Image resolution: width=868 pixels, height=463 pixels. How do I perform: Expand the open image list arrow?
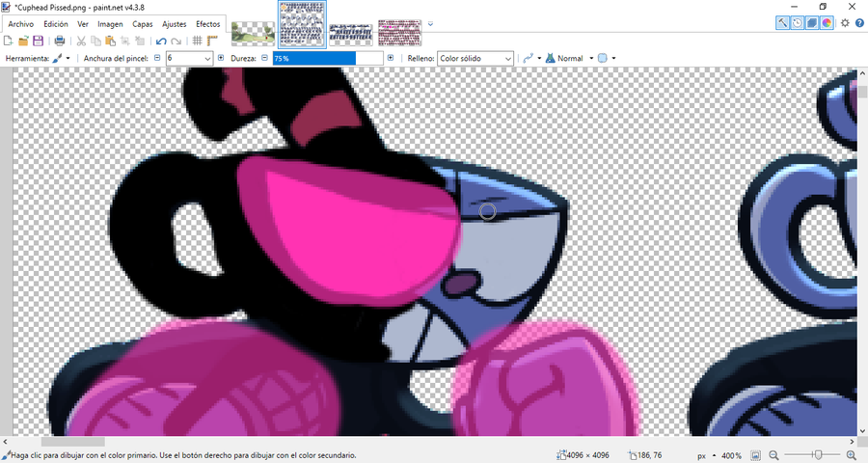431,24
